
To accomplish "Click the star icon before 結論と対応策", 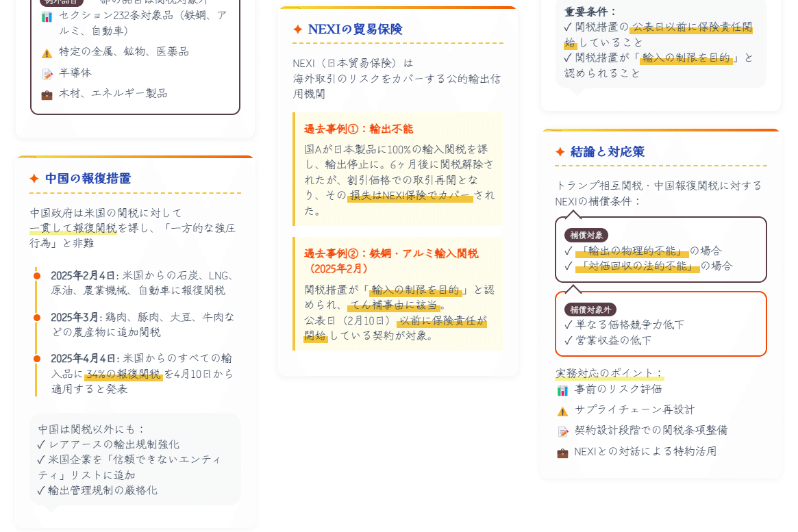I will [560, 151].
